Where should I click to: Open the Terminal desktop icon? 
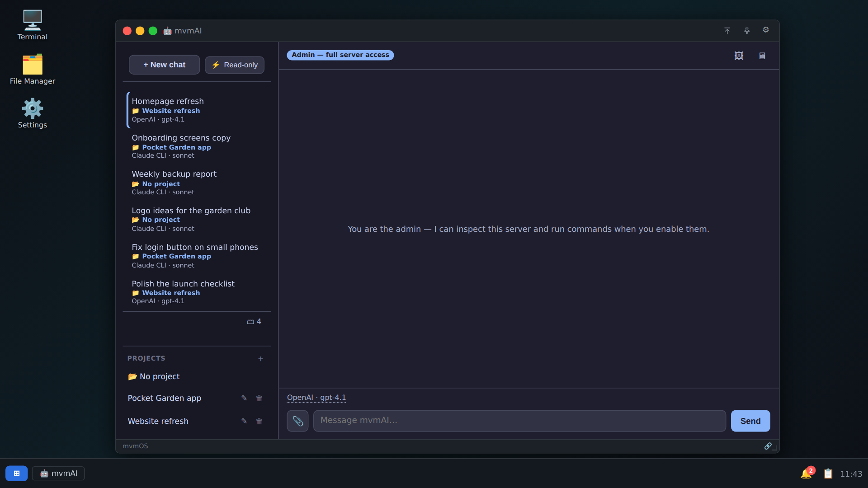32,25
